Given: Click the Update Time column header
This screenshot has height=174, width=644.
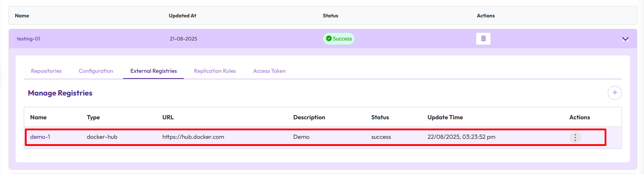Looking at the screenshot, I should 445,117.
